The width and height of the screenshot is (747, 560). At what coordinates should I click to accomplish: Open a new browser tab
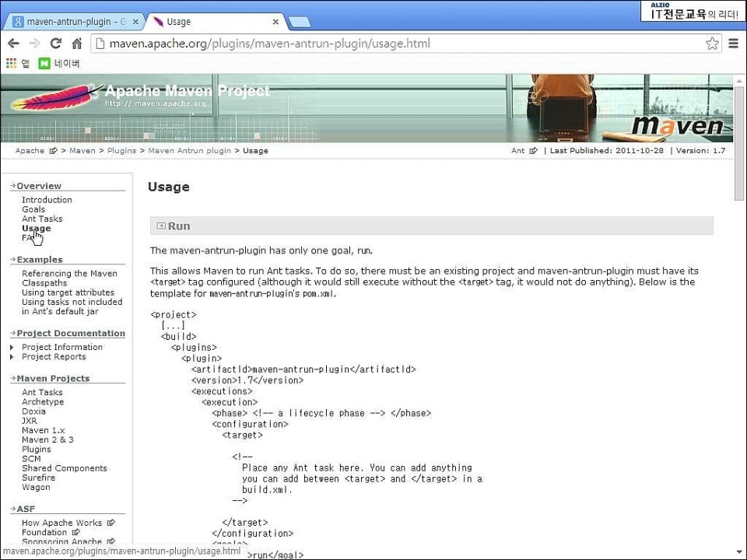300,22
